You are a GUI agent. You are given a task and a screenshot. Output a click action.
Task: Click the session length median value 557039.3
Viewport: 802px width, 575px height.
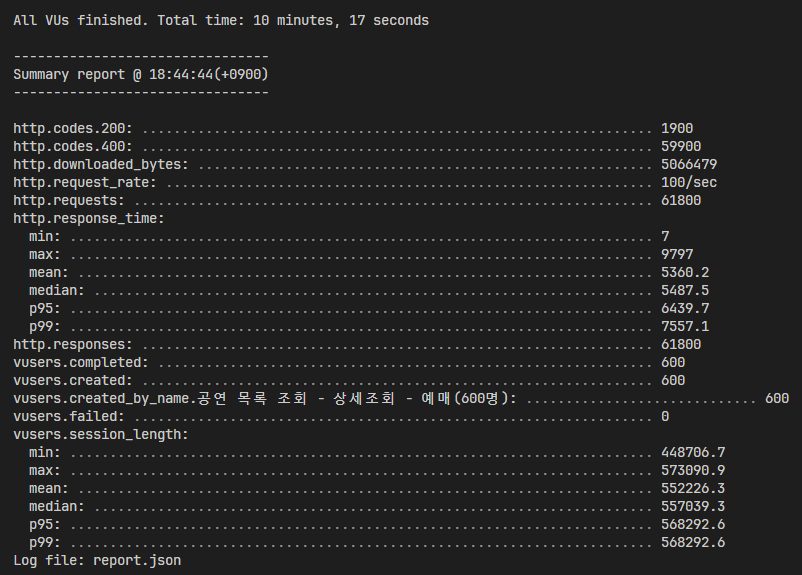click(x=693, y=506)
